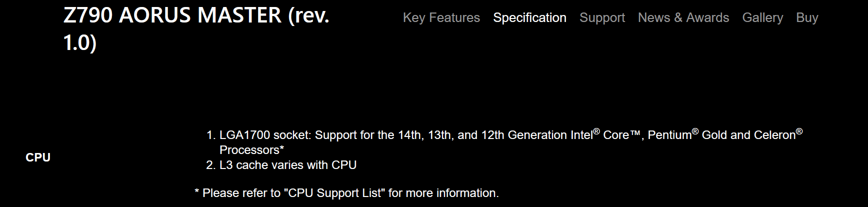Go to the Support tab
This screenshot has height=207, width=868.
pos(602,18)
